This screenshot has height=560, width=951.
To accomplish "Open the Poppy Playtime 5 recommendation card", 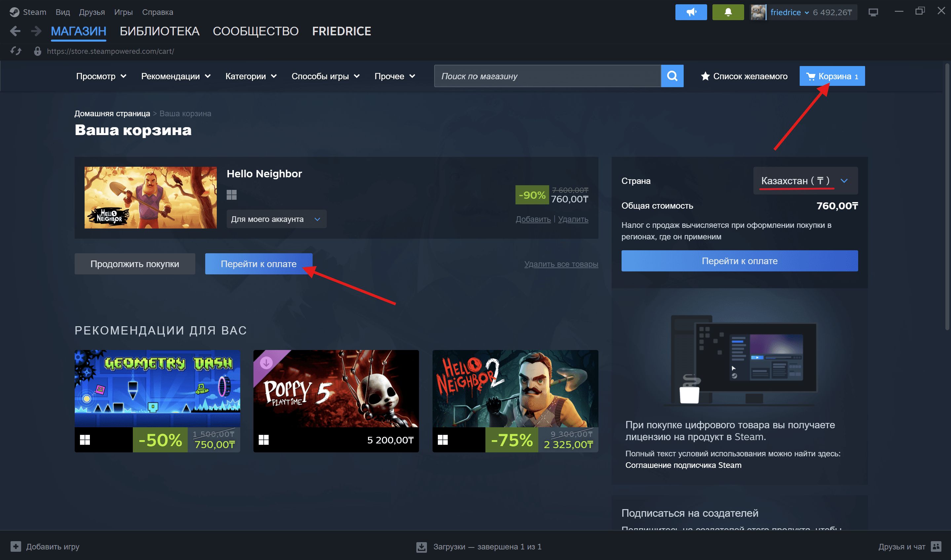I will 336,401.
